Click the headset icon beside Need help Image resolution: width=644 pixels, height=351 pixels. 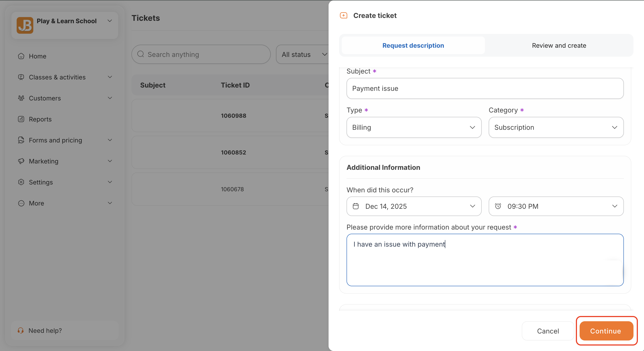21,330
